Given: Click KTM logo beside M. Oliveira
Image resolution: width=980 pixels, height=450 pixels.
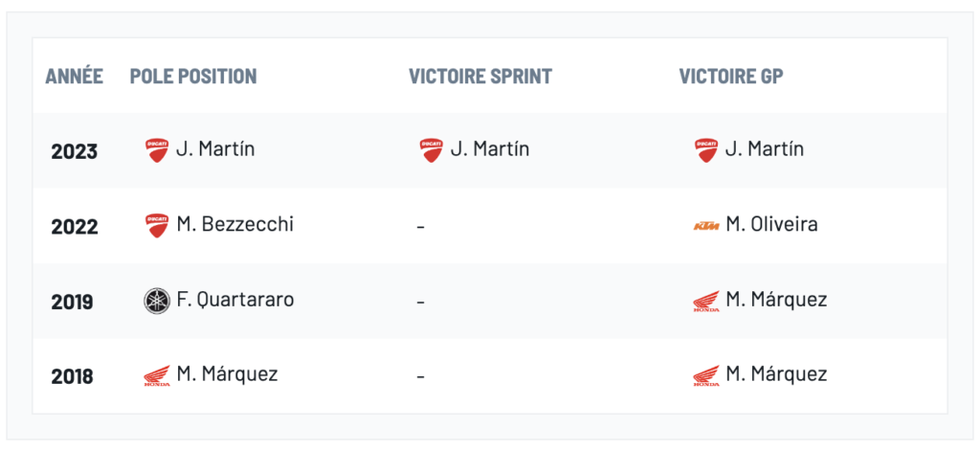Looking at the screenshot, I should click(x=706, y=226).
